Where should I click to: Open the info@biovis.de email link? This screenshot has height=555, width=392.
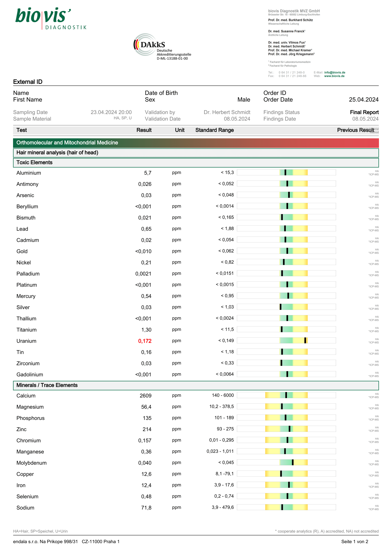[x=335, y=73]
